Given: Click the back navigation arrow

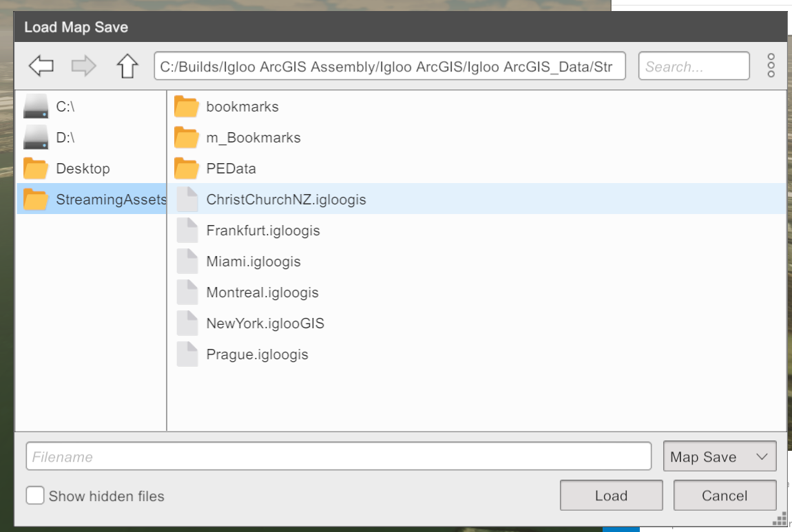Looking at the screenshot, I should click(41, 67).
